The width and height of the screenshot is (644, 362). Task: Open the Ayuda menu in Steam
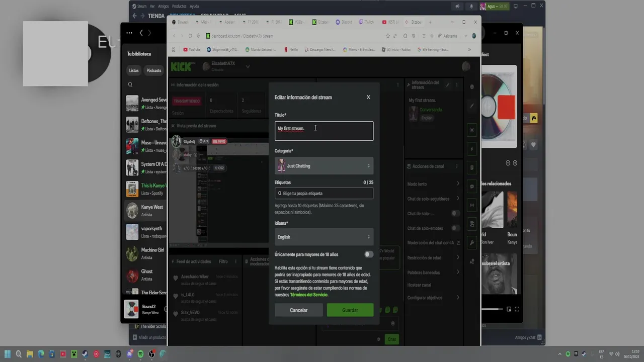pyautogui.click(x=194, y=7)
